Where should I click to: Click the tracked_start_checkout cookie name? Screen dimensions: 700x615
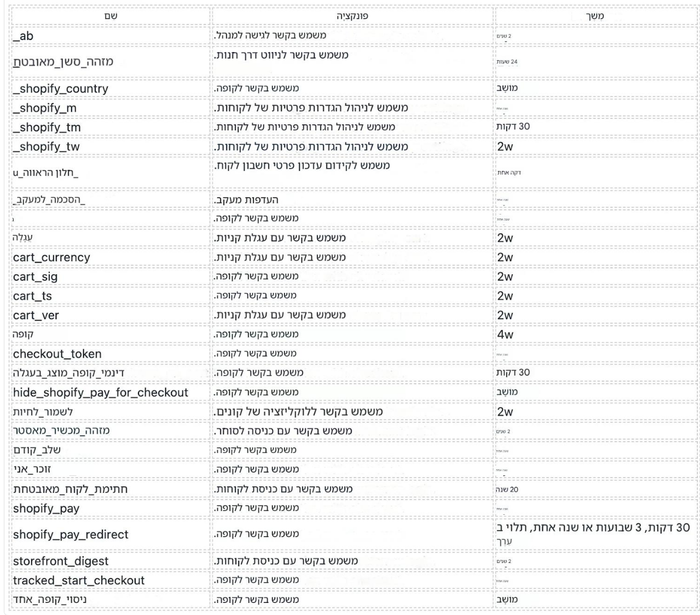79,580
